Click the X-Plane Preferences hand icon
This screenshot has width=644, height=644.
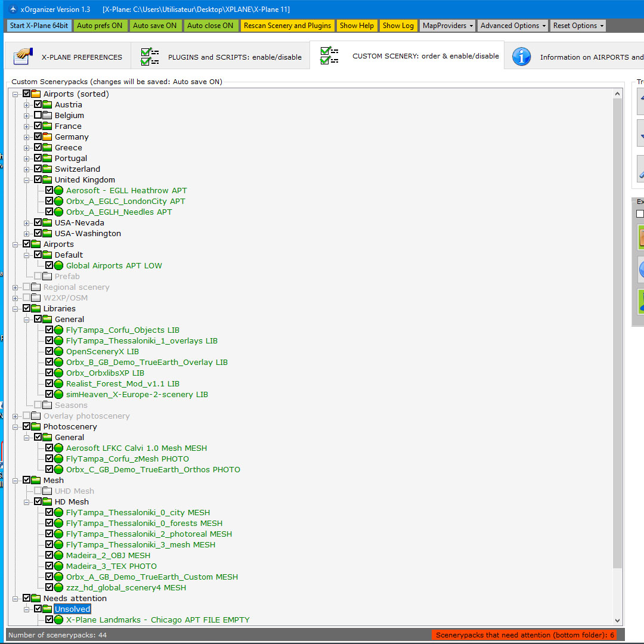click(x=23, y=56)
